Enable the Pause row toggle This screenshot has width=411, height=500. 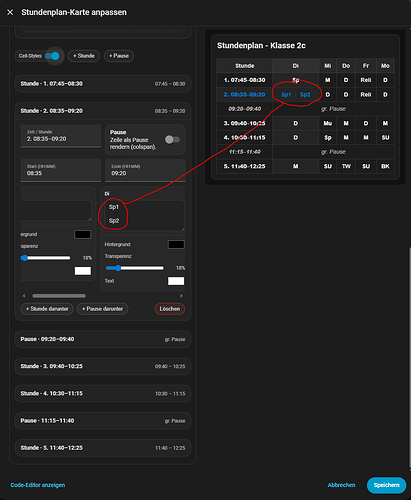tap(172, 140)
